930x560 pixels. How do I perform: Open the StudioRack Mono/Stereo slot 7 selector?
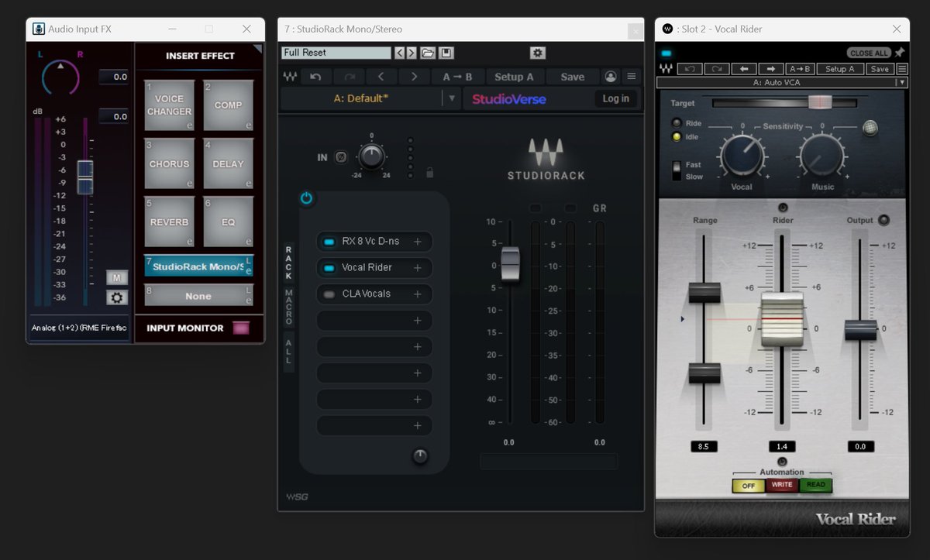pos(198,266)
